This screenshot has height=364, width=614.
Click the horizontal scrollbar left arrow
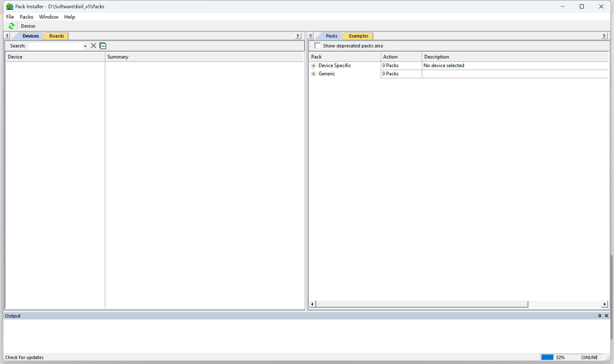coord(312,304)
